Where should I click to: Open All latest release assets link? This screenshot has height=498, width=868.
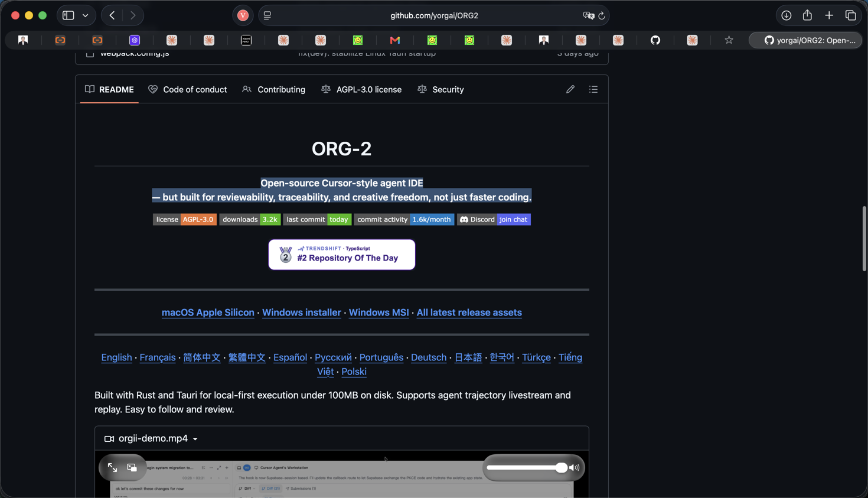coord(469,313)
